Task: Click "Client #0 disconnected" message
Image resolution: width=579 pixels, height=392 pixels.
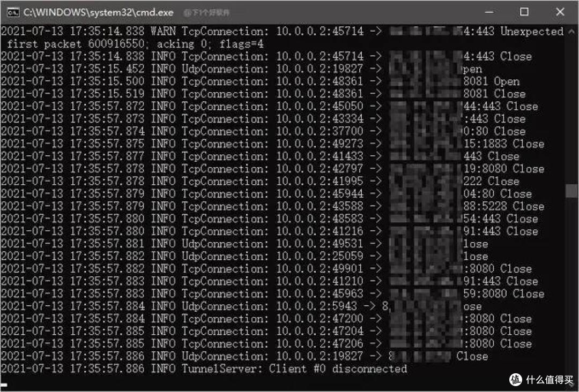Action: point(338,370)
